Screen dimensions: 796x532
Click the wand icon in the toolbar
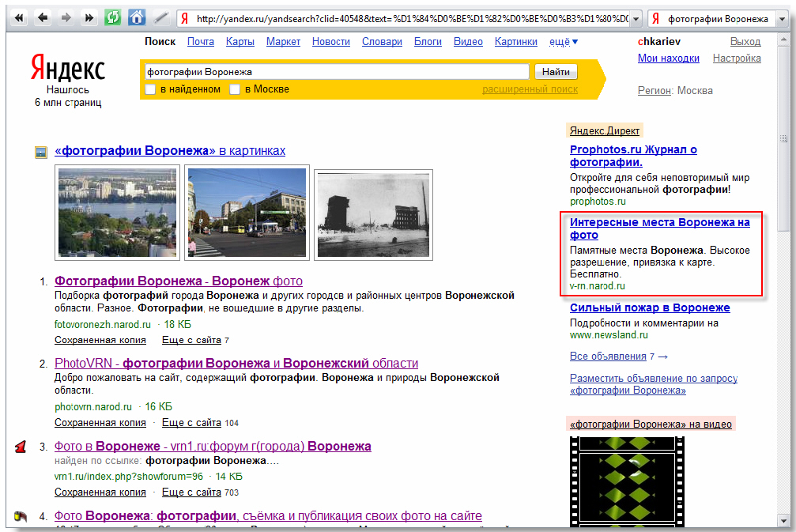pyautogui.click(x=160, y=18)
